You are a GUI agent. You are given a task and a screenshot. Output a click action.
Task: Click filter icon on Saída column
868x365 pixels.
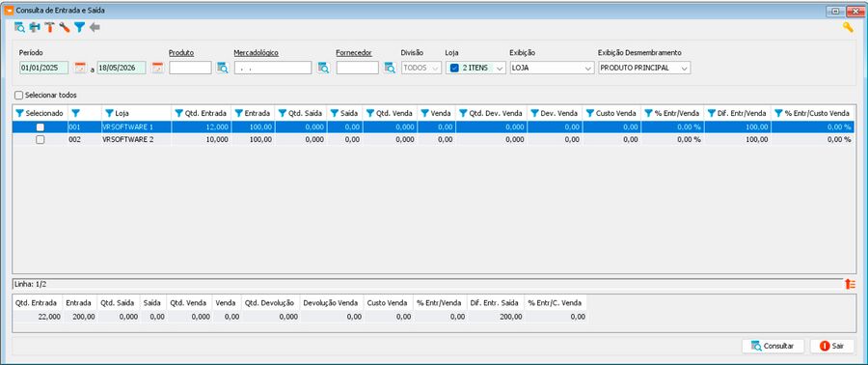[335, 113]
